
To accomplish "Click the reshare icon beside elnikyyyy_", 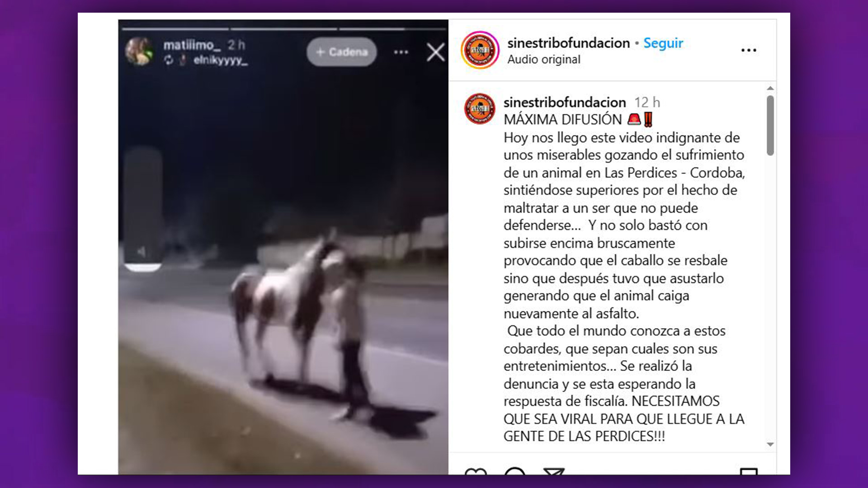I will pyautogui.click(x=169, y=60).
